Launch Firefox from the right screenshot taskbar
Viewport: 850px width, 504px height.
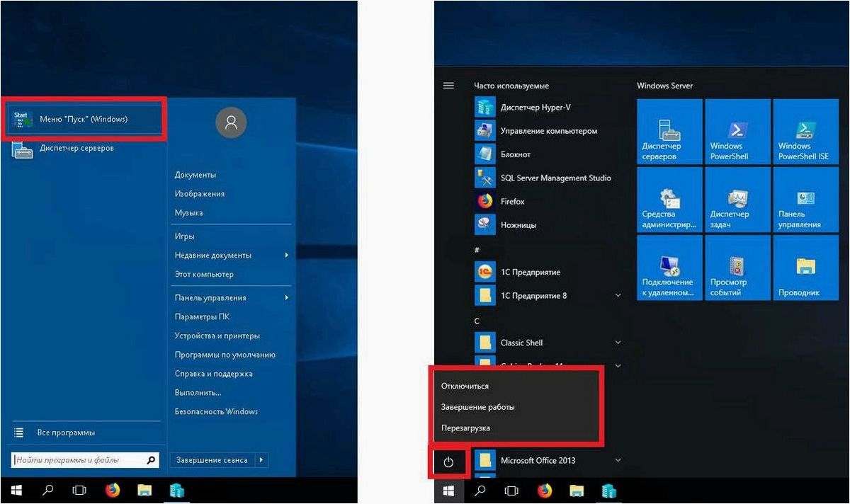coord(545,490)
